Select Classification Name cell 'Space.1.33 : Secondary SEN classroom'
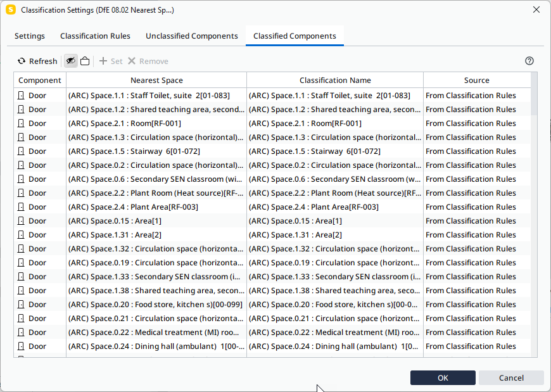The image size is (551, 392). coord(334,277)
